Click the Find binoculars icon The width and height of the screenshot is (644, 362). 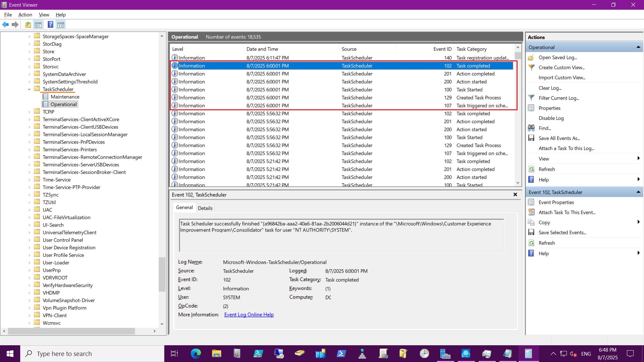(531, 128)
